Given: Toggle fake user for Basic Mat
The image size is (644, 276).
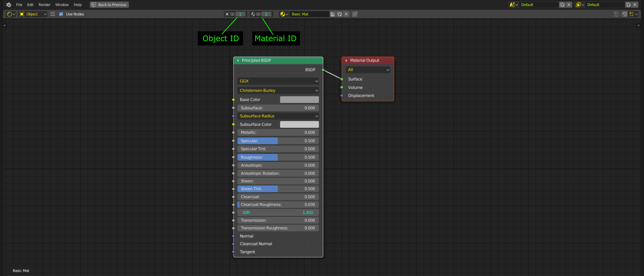Looking at the screenshot, I should [333, 14].
